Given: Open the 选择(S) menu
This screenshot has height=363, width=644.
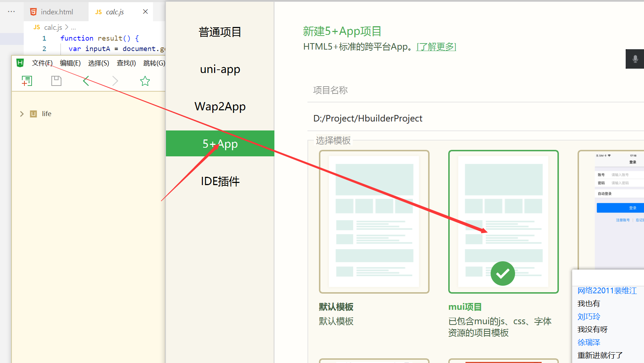Looking at the screenshot, I should (99, 63).
